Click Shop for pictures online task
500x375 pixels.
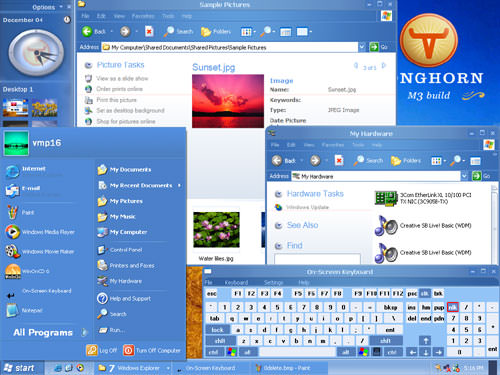(x=120, y=121)
